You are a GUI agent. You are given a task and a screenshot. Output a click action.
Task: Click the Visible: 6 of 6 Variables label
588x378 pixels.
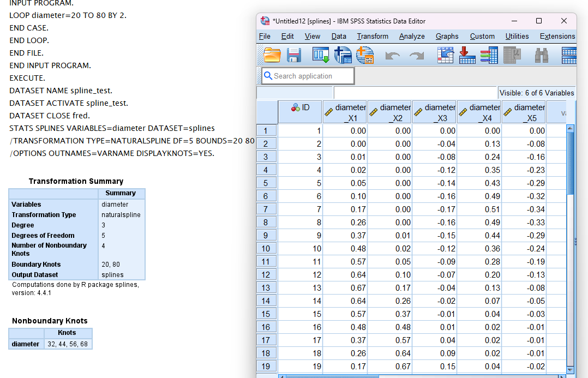537,93
